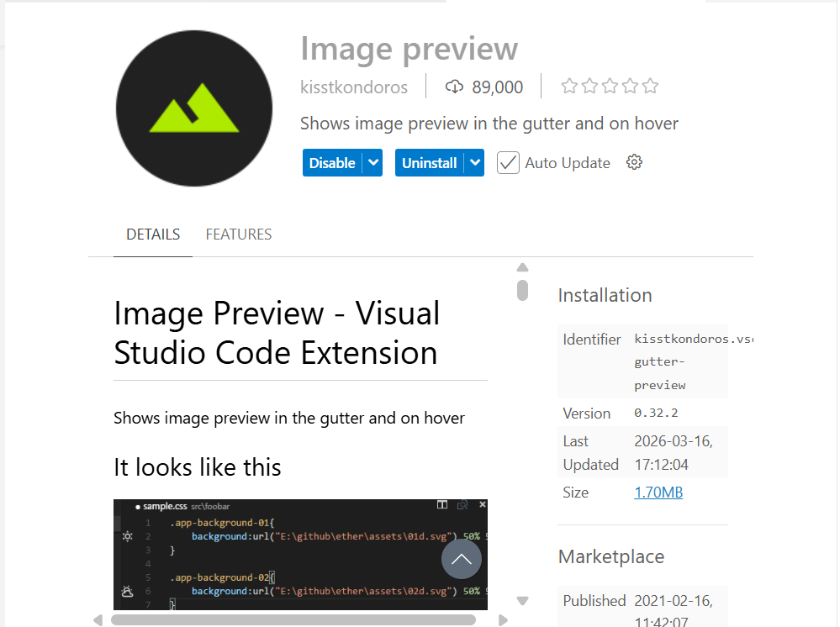Click the scroll-to-top circle arrow button

(462, 559)
